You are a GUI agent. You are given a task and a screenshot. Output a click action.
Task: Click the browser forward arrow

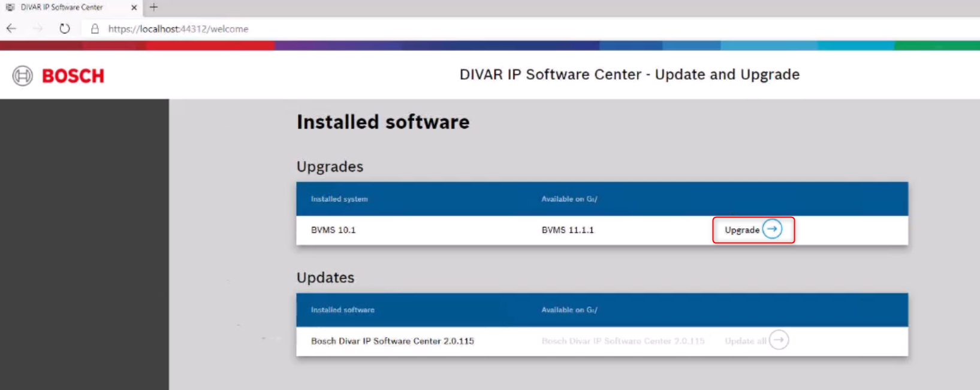[x=38, y=29]
